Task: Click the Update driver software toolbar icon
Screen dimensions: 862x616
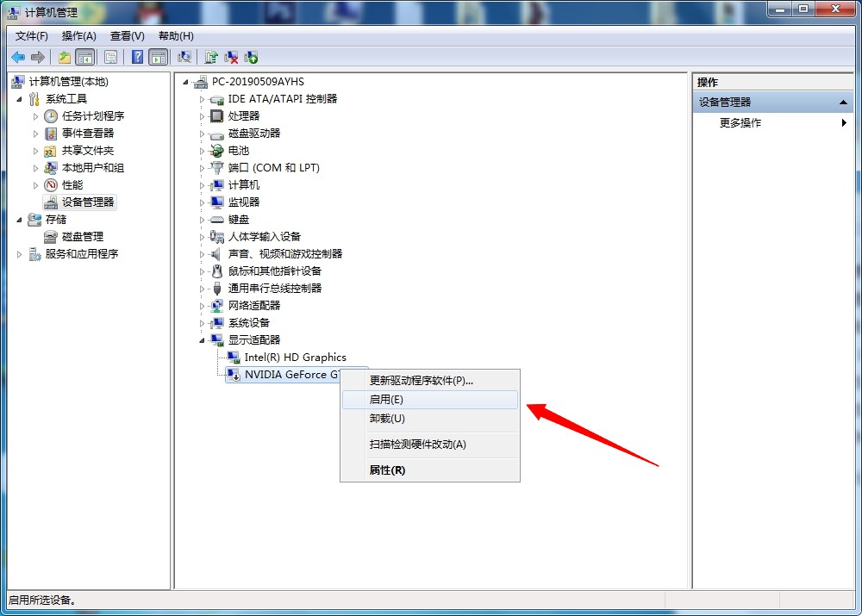Action: click(211, 57)
